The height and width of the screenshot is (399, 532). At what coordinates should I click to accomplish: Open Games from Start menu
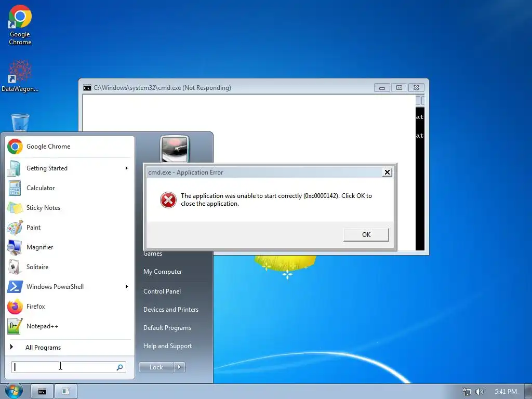coord(153,254)
